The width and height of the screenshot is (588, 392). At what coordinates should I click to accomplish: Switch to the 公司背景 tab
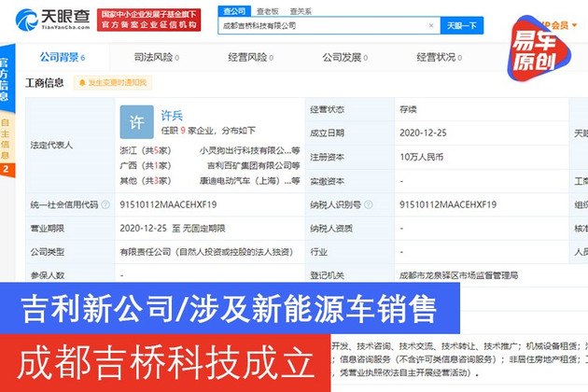(x=63, y=57)
